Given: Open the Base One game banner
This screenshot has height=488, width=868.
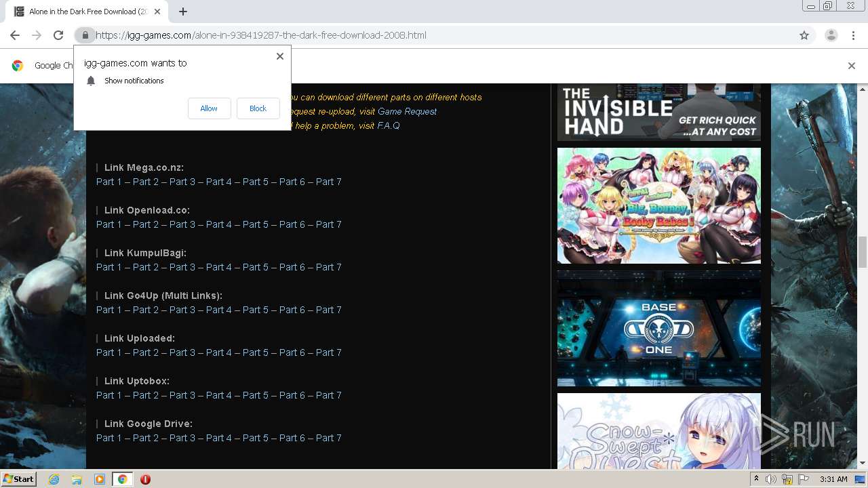Looking at the screenshot, I should [659, 329].
